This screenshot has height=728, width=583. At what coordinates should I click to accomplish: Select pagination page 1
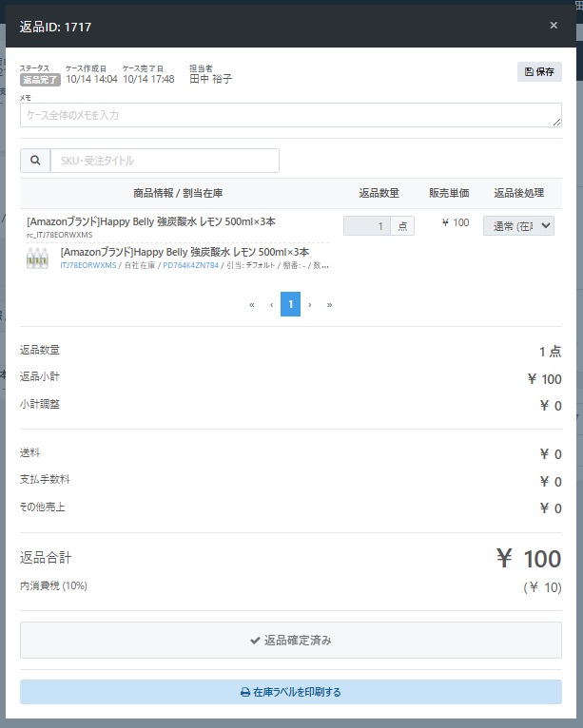click(290, 304)
